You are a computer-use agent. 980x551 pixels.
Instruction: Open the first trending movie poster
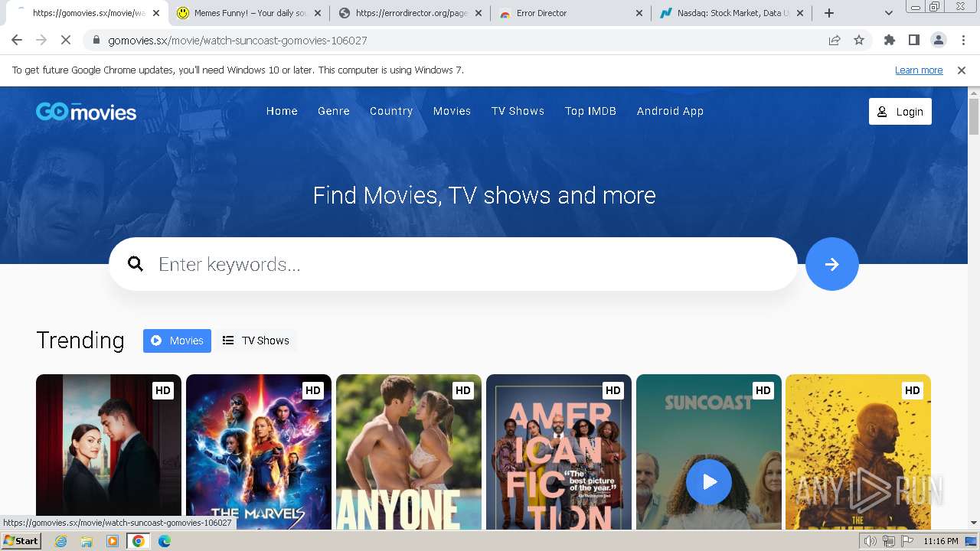coord(109,452)
